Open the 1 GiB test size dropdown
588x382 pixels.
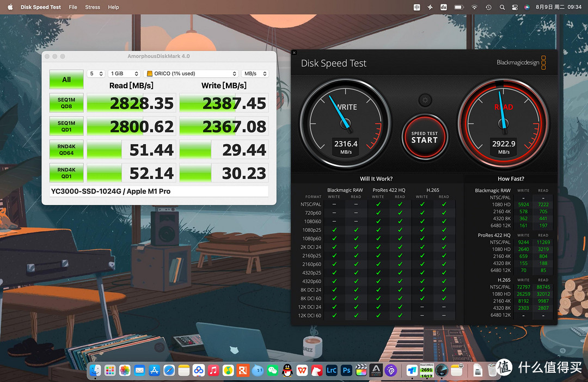click(x=125, y=73)
